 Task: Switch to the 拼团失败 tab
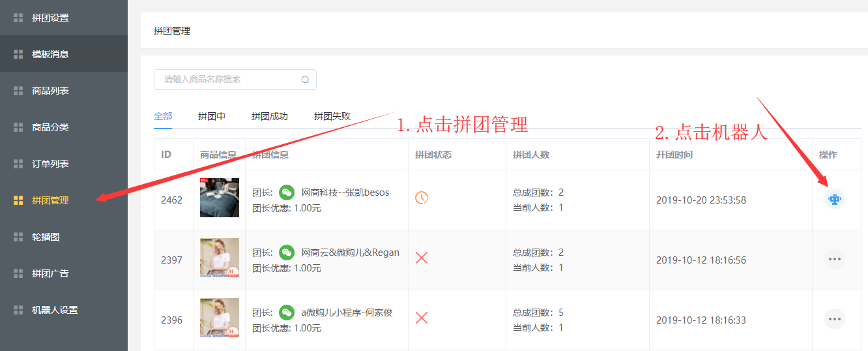[x=332, y=116]
